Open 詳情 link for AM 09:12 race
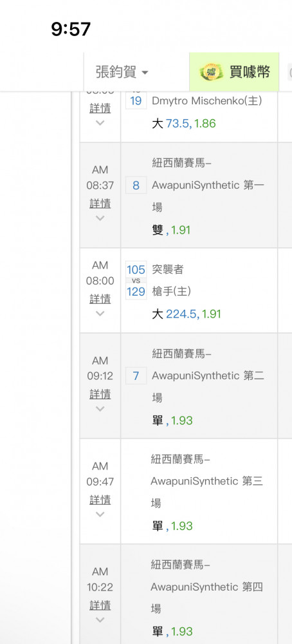The width and height of the screenshot is (292, 644). [100, 394]
